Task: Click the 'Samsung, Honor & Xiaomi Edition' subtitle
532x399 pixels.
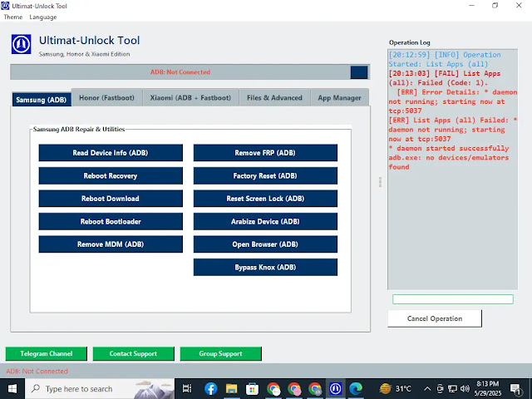Action: point(84,54)
